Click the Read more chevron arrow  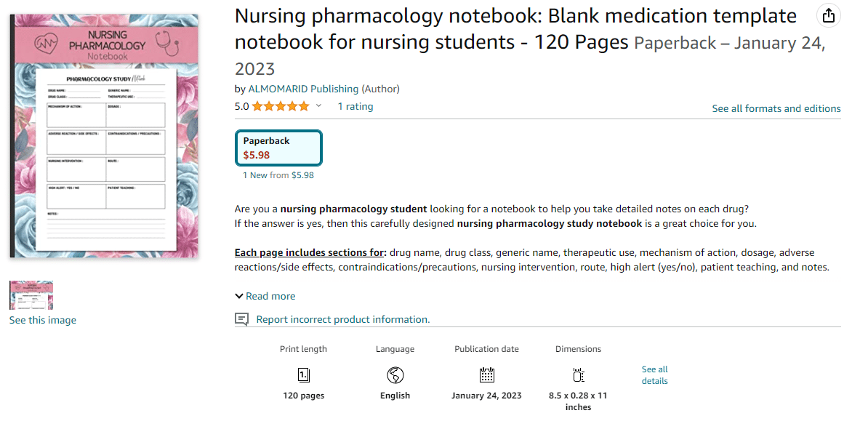pos(239,297)
